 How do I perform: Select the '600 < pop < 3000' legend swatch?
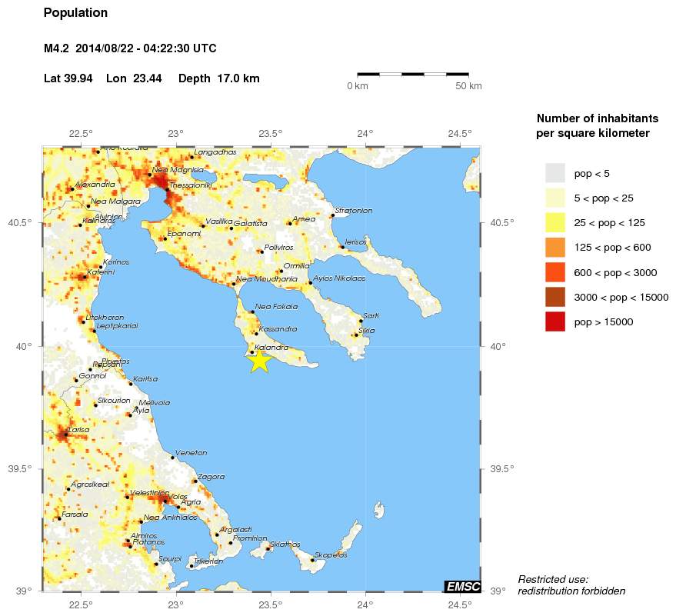(x=554, y=272)
